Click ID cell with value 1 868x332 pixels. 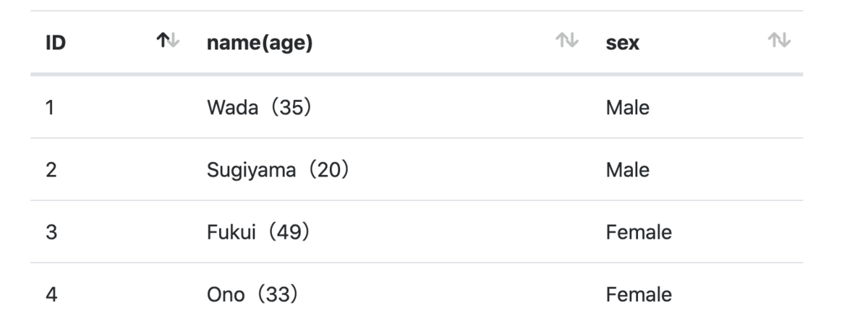pyautogui.click(x=50, y=108)
